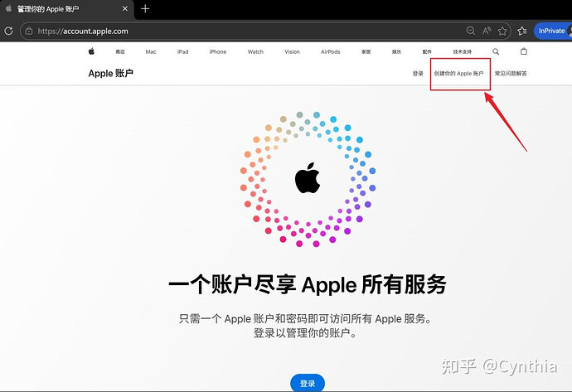
Task: Open the favorites list icon
Action: click(522, 31)
